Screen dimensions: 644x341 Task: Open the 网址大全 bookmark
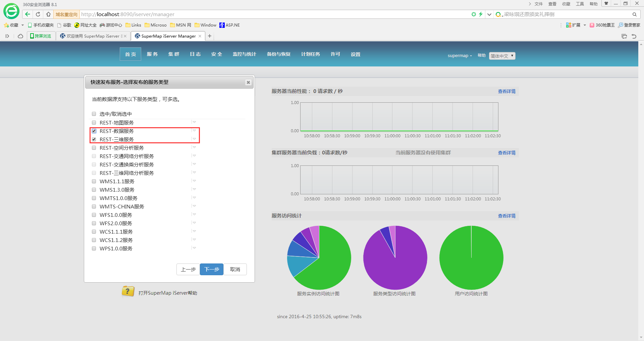[86, 25]
